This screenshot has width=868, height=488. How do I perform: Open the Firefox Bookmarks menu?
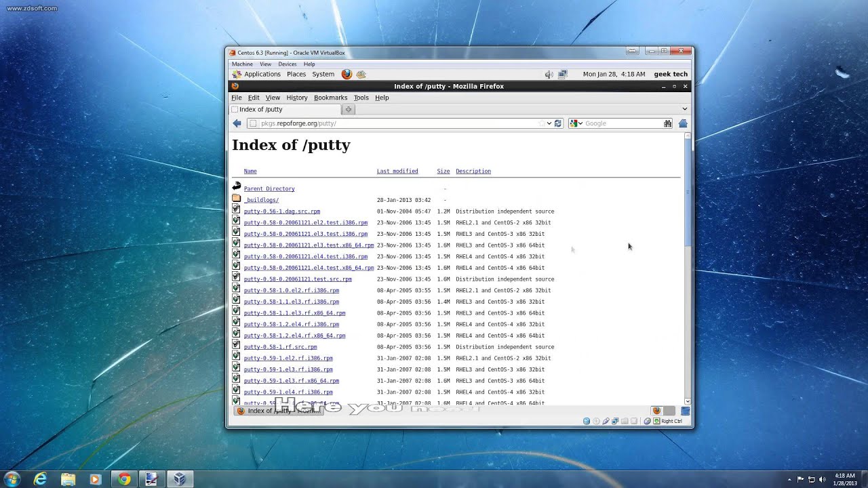pos(330,98)
